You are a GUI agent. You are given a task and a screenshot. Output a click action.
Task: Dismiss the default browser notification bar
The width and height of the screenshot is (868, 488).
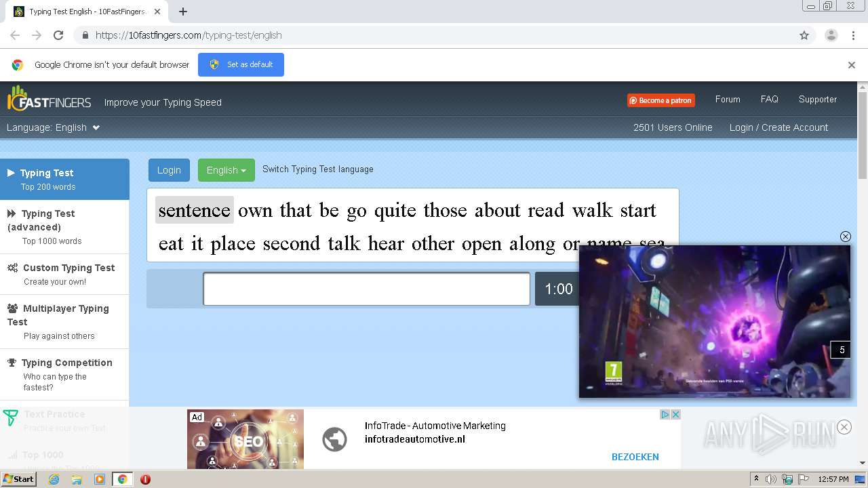point(852,65)
